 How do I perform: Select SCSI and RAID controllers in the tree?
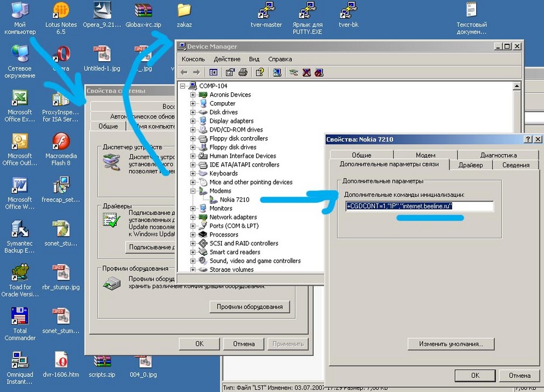coord(243,243)
